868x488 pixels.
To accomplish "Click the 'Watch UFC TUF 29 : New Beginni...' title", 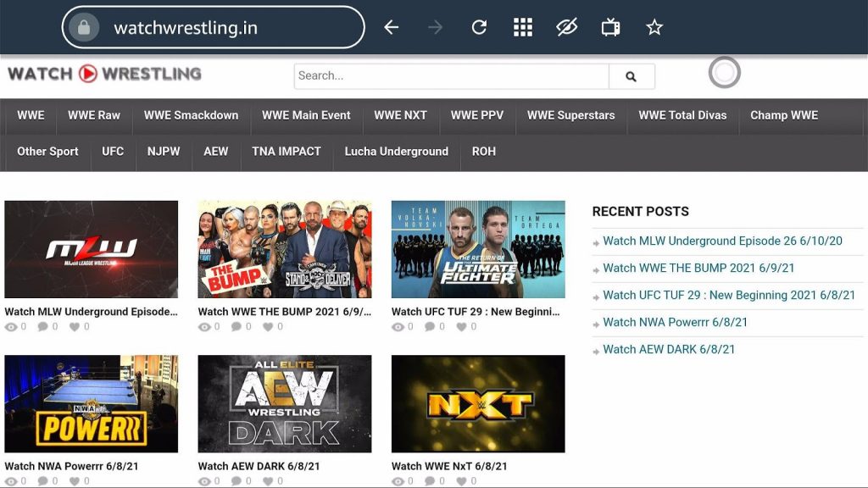I will point(476,312).
